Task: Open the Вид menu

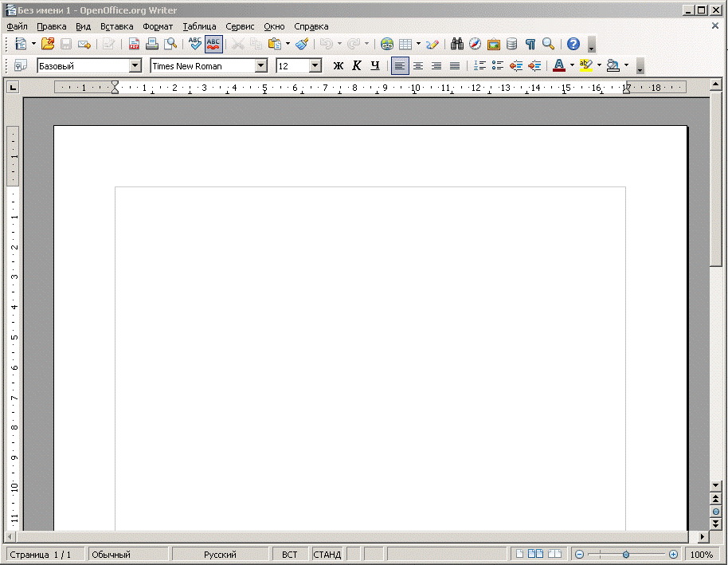Action: pyautogui.click(x=84, y=26)
